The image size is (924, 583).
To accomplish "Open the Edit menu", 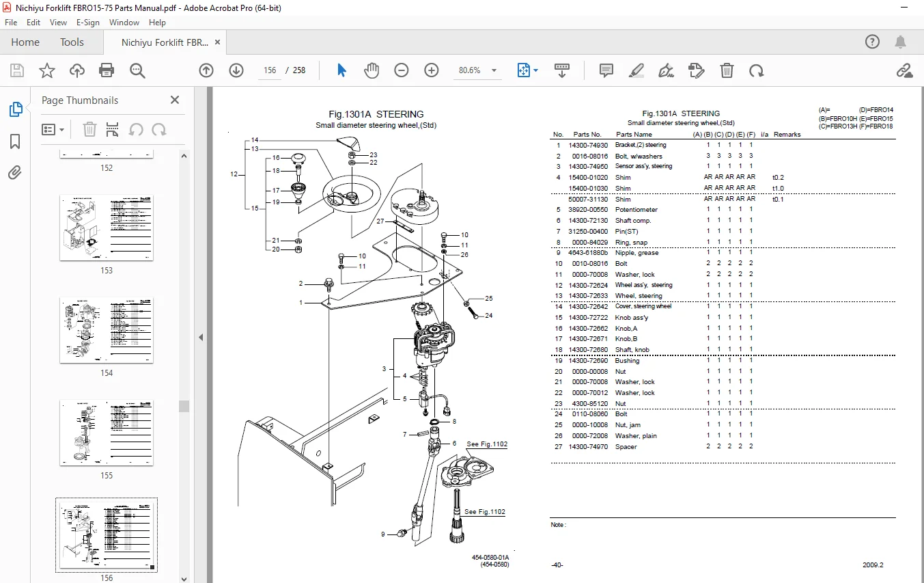I will click(33, 23).
